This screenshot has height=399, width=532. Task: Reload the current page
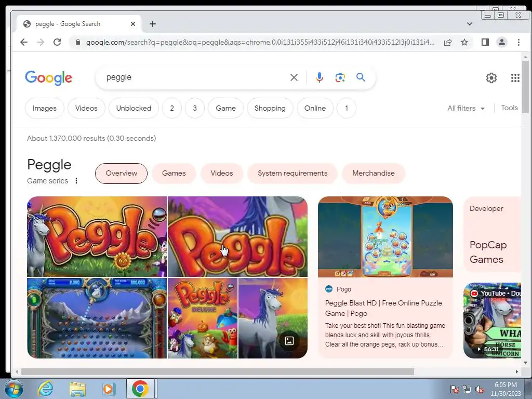[x=57, y=42]
